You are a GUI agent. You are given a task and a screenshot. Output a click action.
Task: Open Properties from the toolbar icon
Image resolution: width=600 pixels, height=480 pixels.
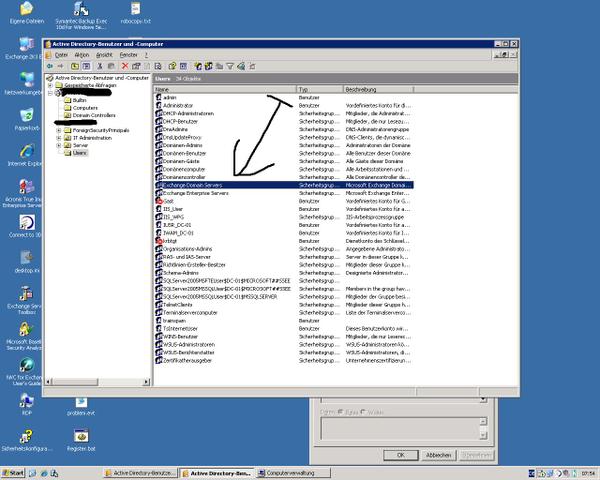pos(136,66)
